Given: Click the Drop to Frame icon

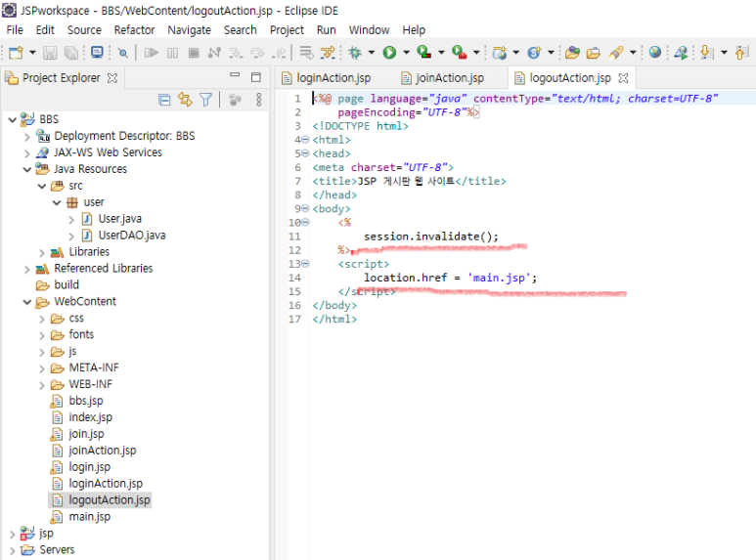Looking at the screenshot, I should [306, 52].
